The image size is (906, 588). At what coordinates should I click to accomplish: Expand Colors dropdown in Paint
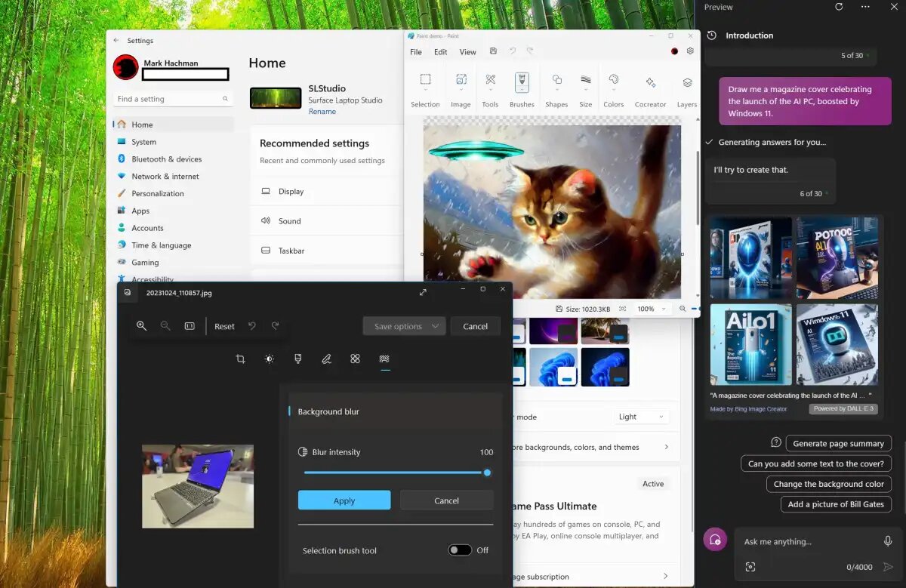tap(614, 89)
